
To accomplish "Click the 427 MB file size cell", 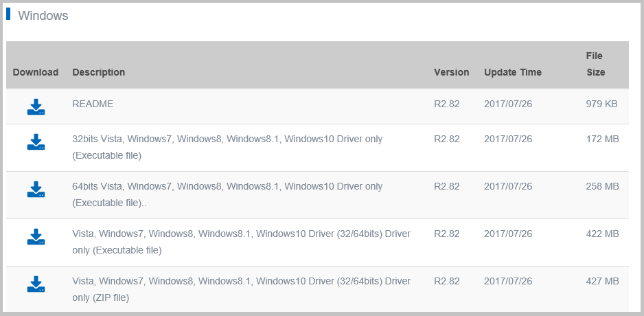I will (x=602, y=281).
